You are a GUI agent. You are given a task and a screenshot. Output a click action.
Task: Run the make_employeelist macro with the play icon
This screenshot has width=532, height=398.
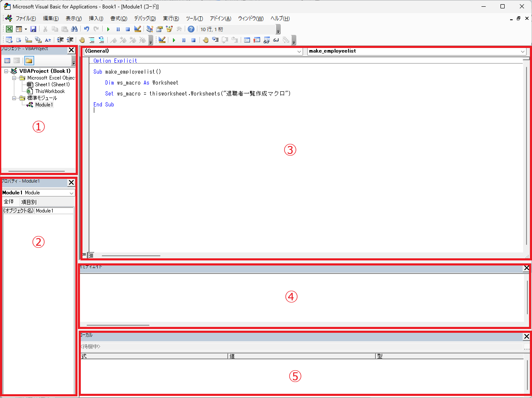(108, 29)
